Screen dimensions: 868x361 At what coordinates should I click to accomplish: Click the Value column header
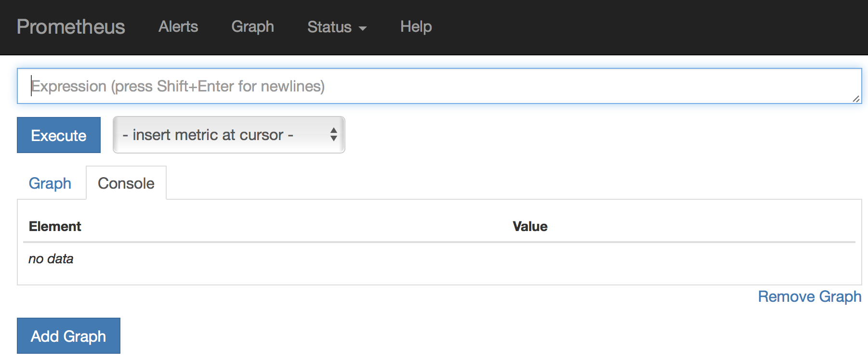[x=530, y=226]
